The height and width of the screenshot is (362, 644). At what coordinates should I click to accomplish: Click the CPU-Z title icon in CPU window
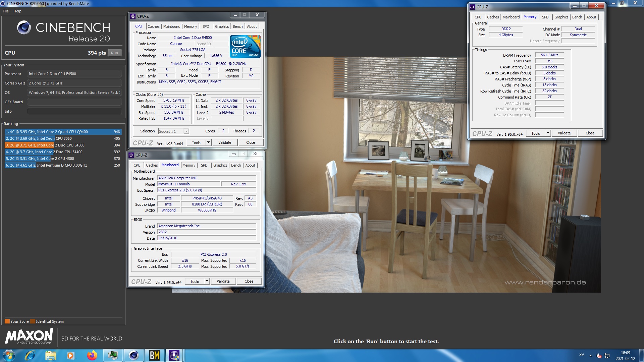point(133,16)
